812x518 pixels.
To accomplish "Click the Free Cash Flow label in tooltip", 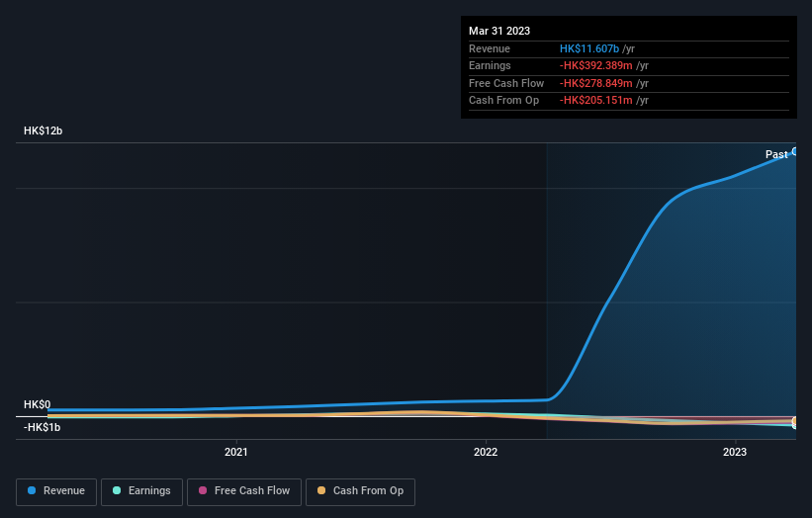I will click(506, 83).
